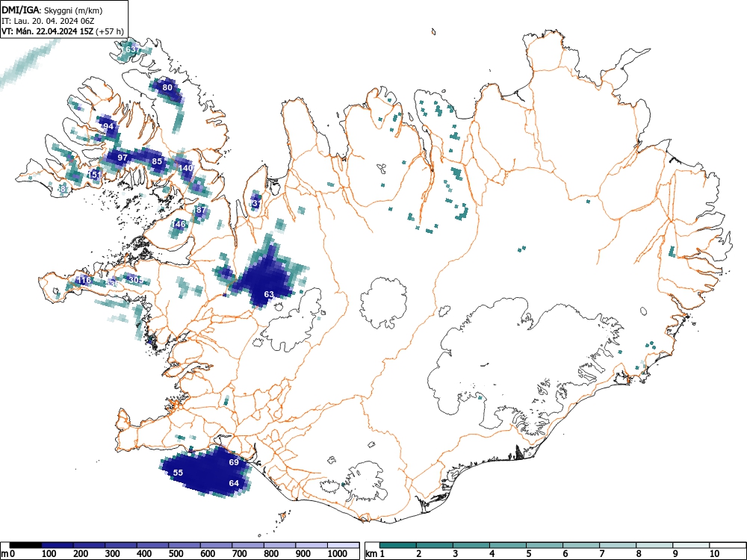Click the 'km 1' label of kilometer legend
Screen dimensions: 747x560
[375, 553]
